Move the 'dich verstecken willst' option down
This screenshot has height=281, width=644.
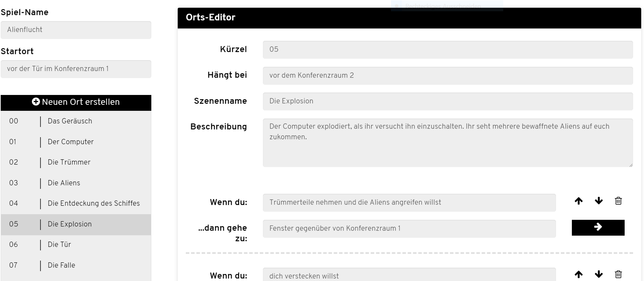(x=599, y=274)
